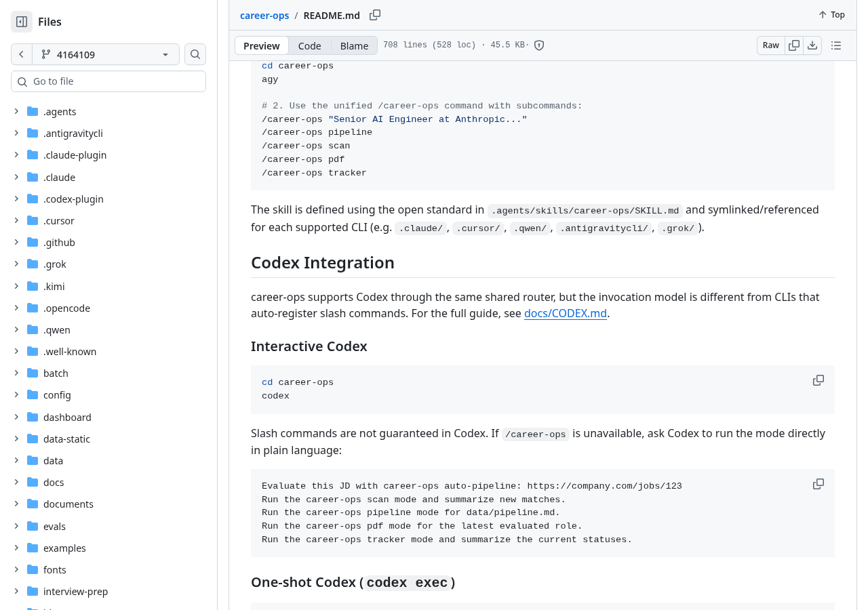Copy raw file contents icon
This screenshot has width=868, height=610.
click(x=794, y=45)
